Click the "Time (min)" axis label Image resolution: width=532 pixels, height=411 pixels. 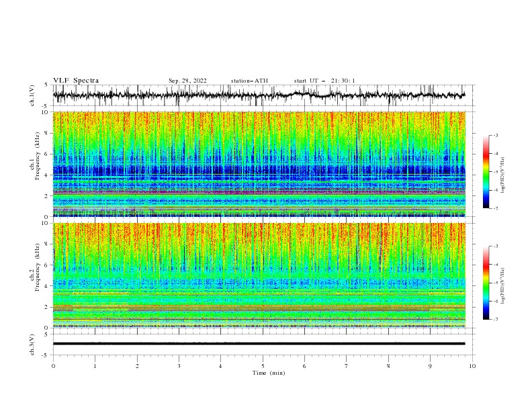[269, 373]
